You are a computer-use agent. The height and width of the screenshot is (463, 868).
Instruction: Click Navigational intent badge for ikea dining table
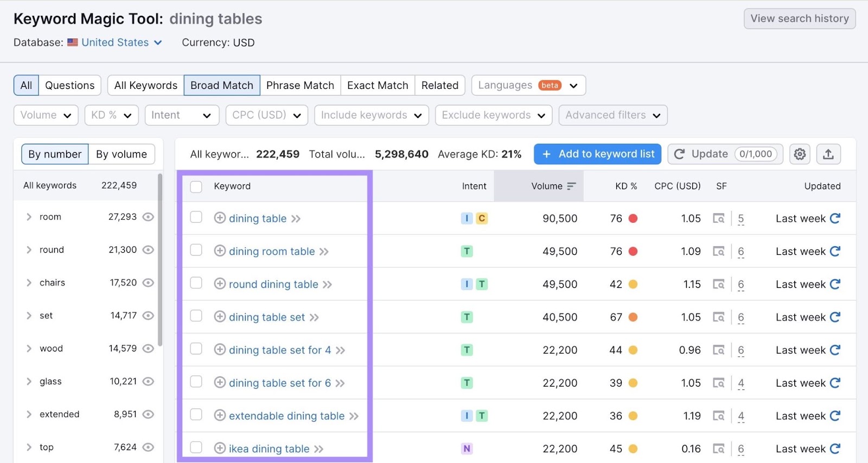tap(467, 449)
